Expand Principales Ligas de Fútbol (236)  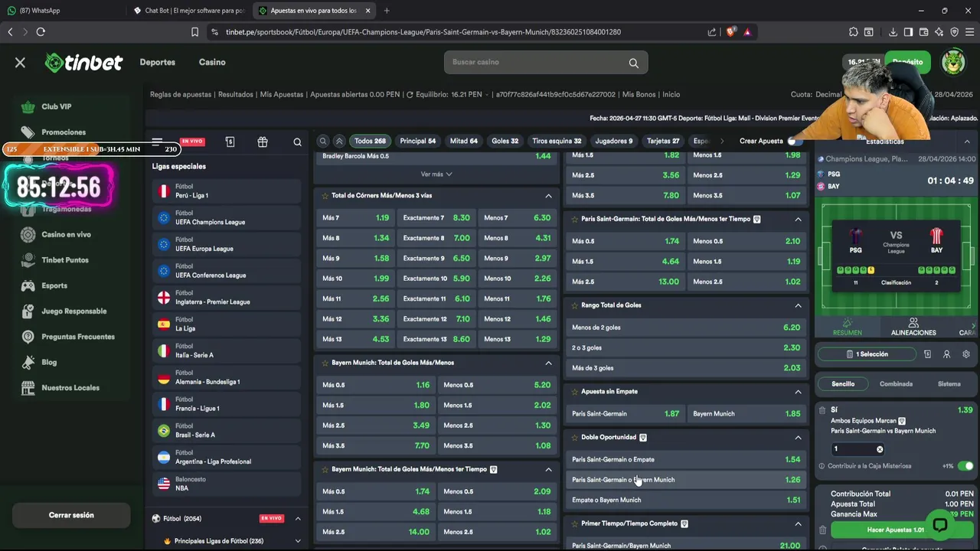298,541
